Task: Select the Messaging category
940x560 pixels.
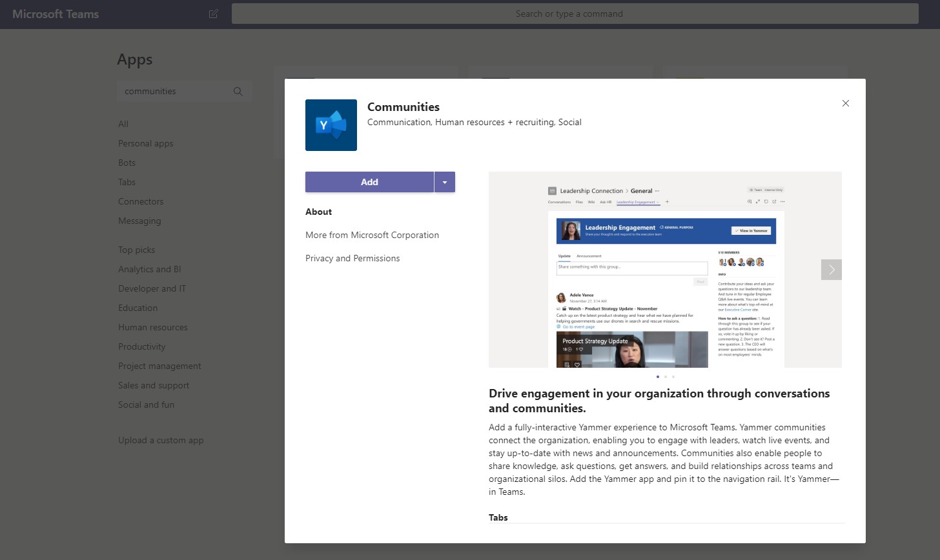Action: pos(139,221)
